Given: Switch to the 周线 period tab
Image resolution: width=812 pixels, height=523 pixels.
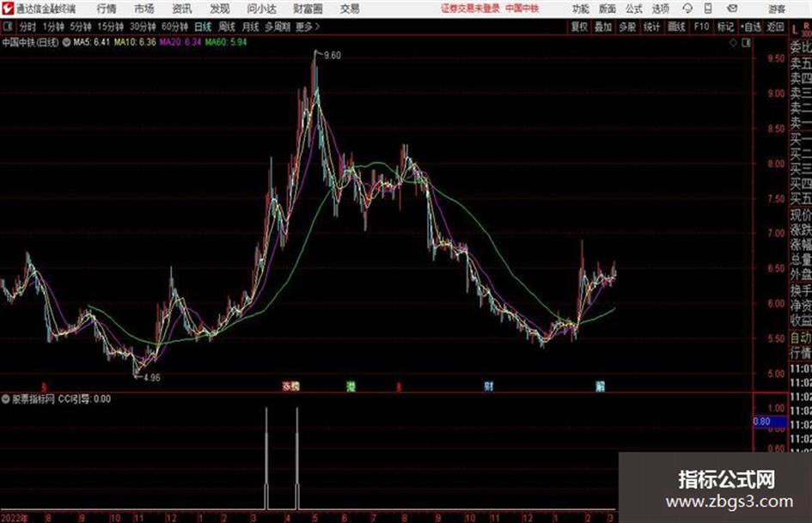Looking at the screenshot, I should coord(227,27).
